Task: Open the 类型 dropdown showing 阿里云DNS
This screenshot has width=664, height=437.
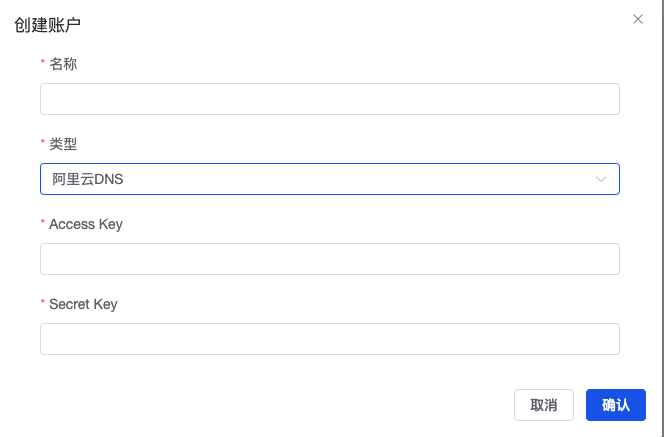Action: pyautogui.click(x=329, y=179)
